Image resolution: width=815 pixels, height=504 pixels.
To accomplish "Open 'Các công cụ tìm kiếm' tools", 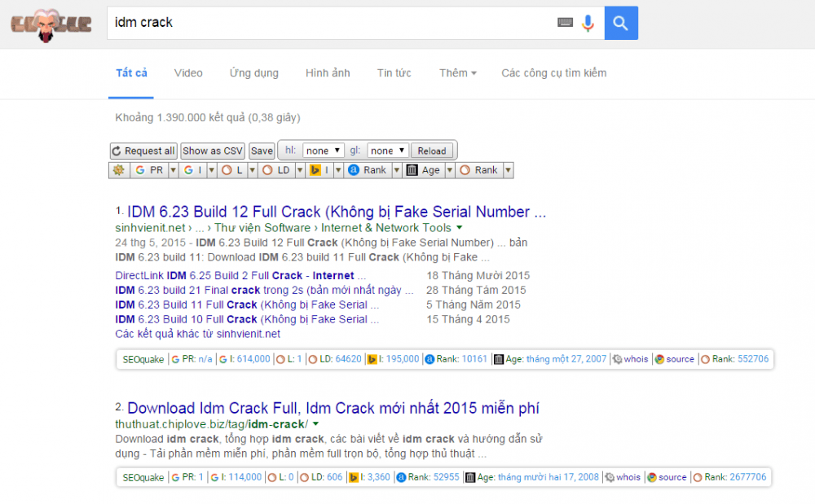I will pyautogui.click(x=554, y=72).
